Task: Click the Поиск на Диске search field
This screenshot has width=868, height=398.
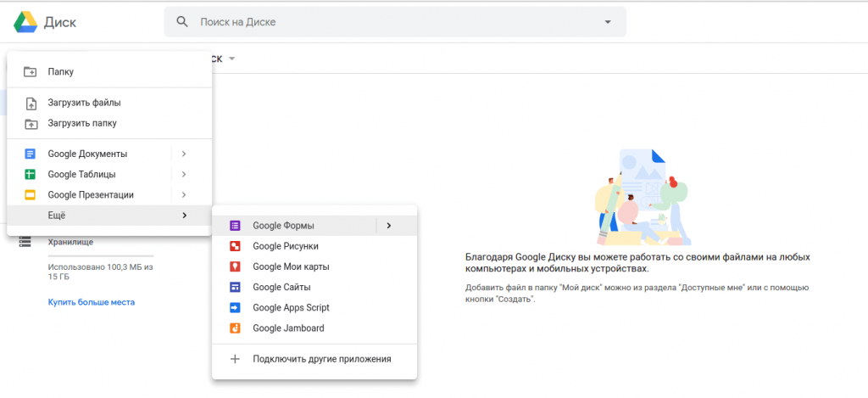Action: 390,22
